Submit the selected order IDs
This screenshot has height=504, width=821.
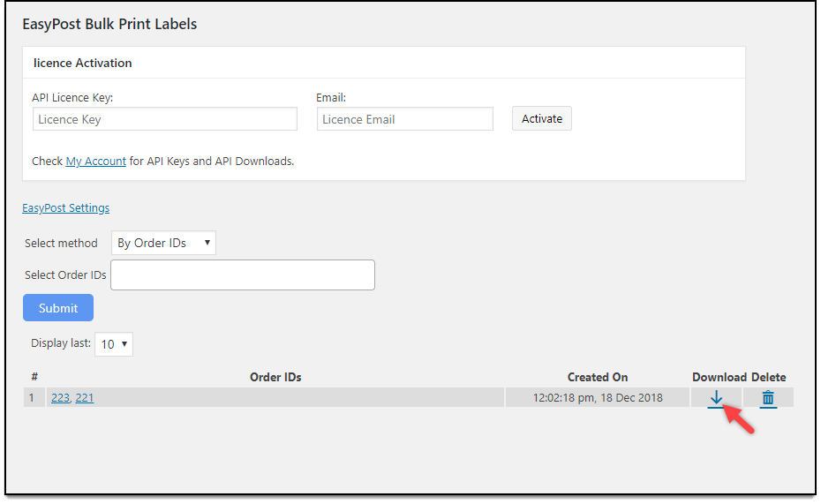click(x=58, y=308)
